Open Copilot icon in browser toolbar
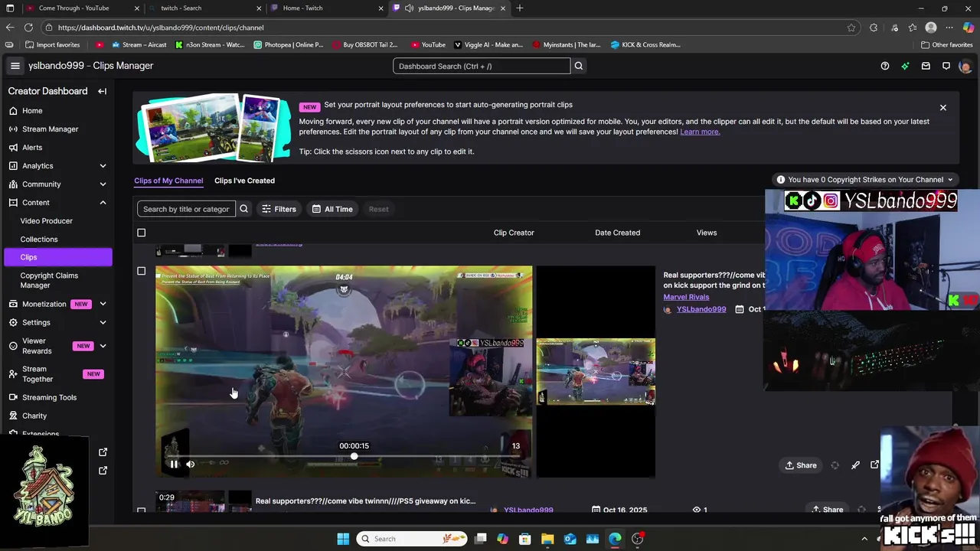Viewport: 980px width, 551px height. coord(969,28)
